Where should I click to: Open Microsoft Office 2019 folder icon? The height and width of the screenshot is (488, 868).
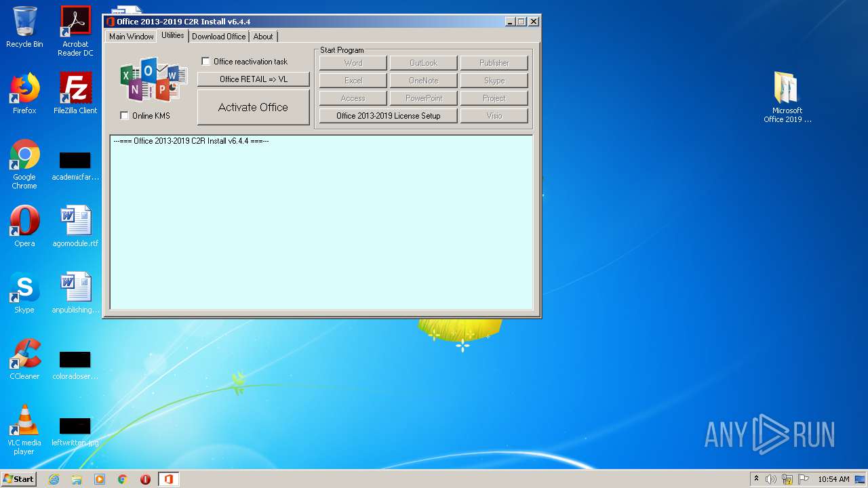point(787,97)
